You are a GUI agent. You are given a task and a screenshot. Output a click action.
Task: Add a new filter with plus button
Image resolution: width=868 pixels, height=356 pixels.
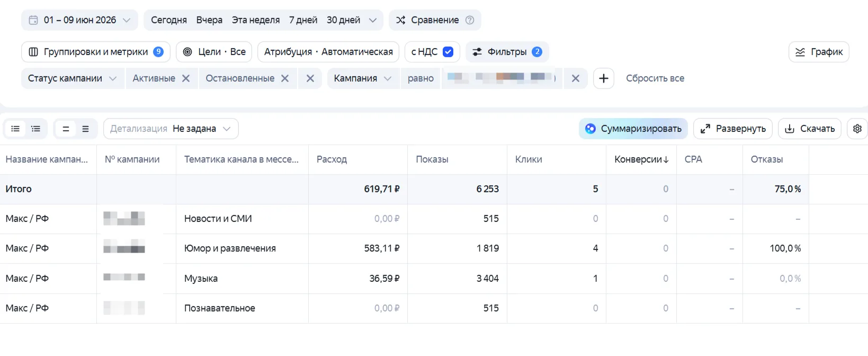coord(603,78)
